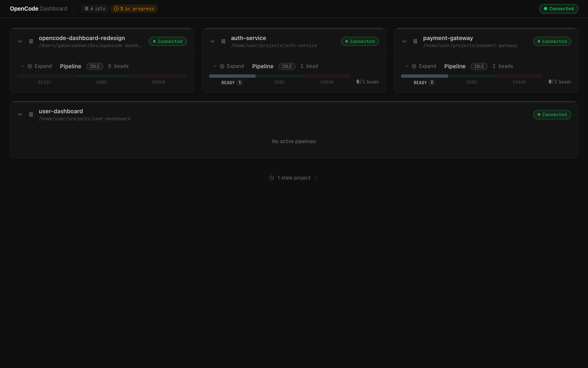Click the user-dashboard project title
The height and width of the screenshot is (368, 588).
click(x=61, y=111)
